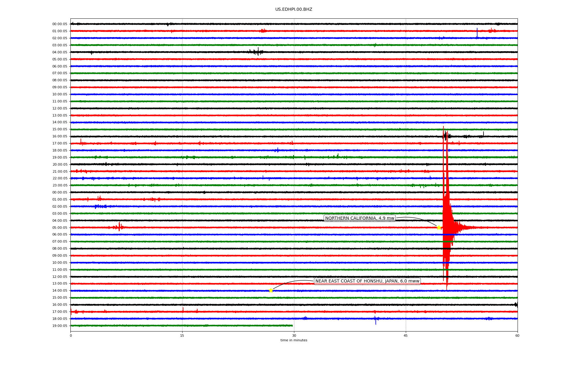
Task: Click the second 14:00:05 label near Honshu event
Action: [x=60, y=291]
